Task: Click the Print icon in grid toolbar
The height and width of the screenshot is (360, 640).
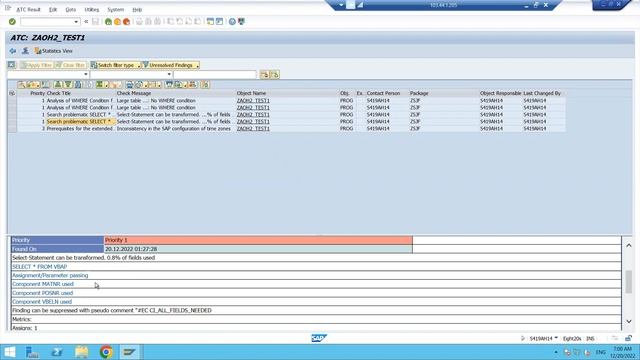Action: tap(129, 84)
